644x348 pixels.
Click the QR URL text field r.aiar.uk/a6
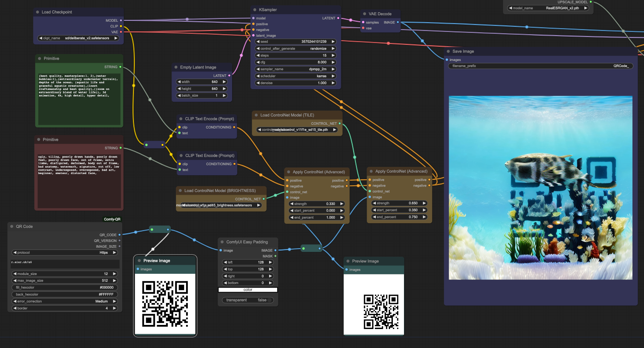(x=65, y=264)
